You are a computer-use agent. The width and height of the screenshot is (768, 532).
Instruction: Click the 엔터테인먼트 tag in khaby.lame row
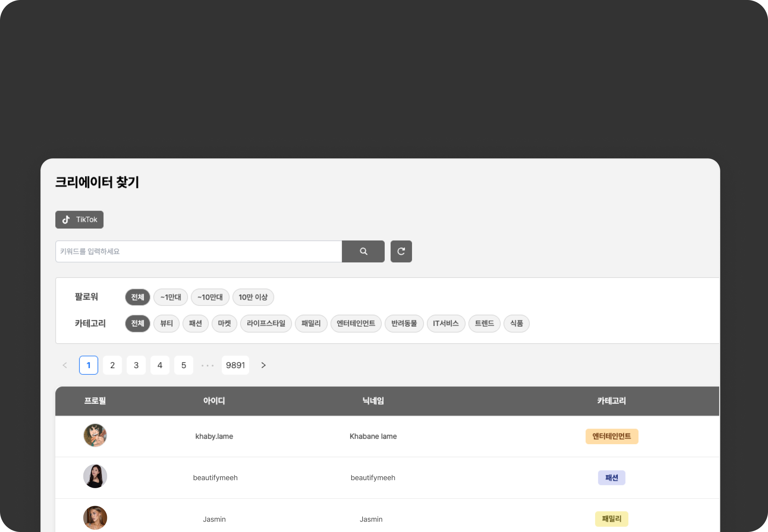coord(611,436)
